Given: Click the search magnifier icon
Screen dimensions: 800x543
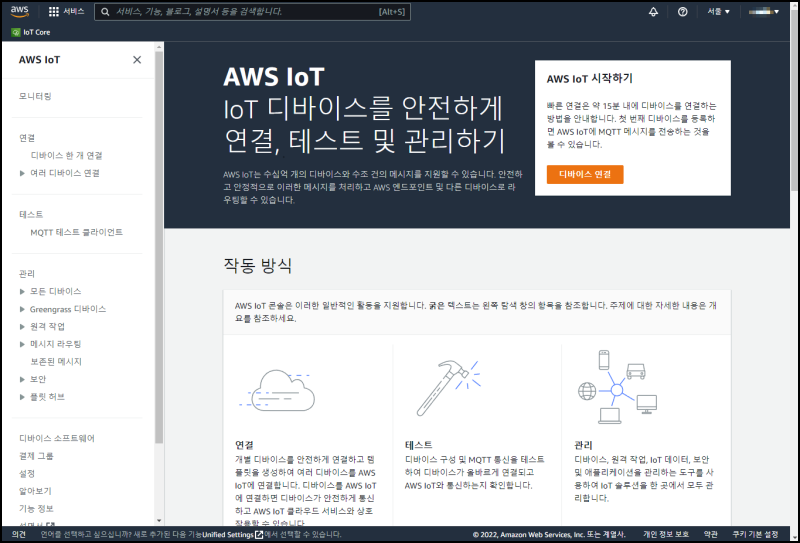Looking at the screenshot, I should pos(105,12).
